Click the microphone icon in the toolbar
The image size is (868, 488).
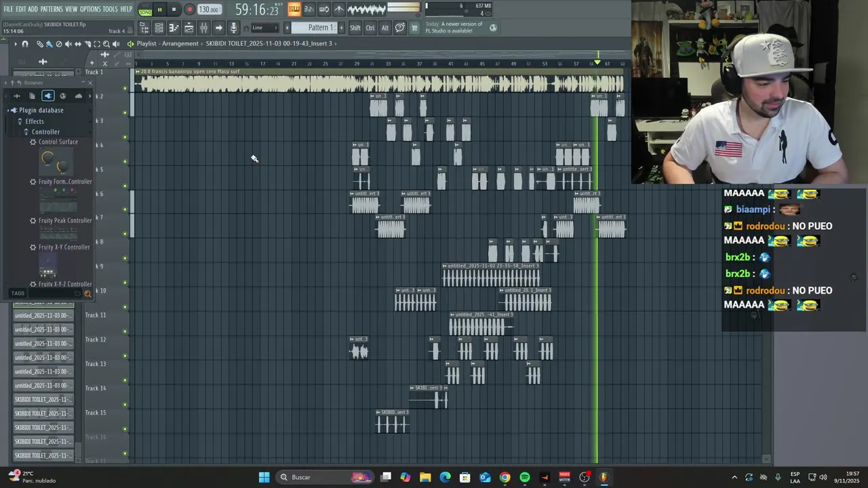[x=233, y=28]
